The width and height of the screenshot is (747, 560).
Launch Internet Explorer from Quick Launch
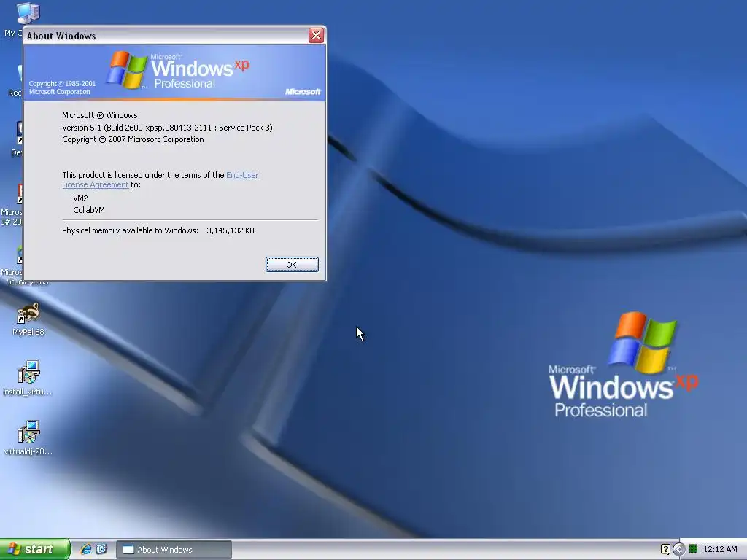coord(86,549)
